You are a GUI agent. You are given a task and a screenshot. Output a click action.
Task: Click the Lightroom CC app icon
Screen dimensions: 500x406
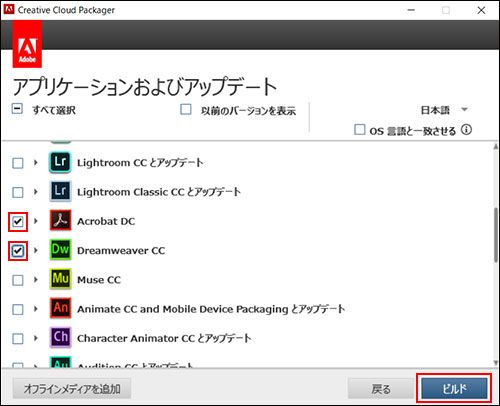click(x=60, y=162)
